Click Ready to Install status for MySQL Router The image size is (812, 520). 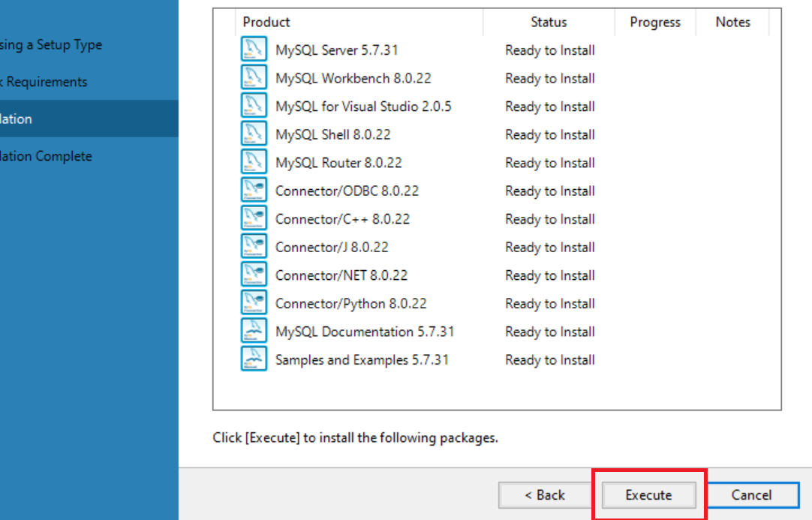click(550, 163)
